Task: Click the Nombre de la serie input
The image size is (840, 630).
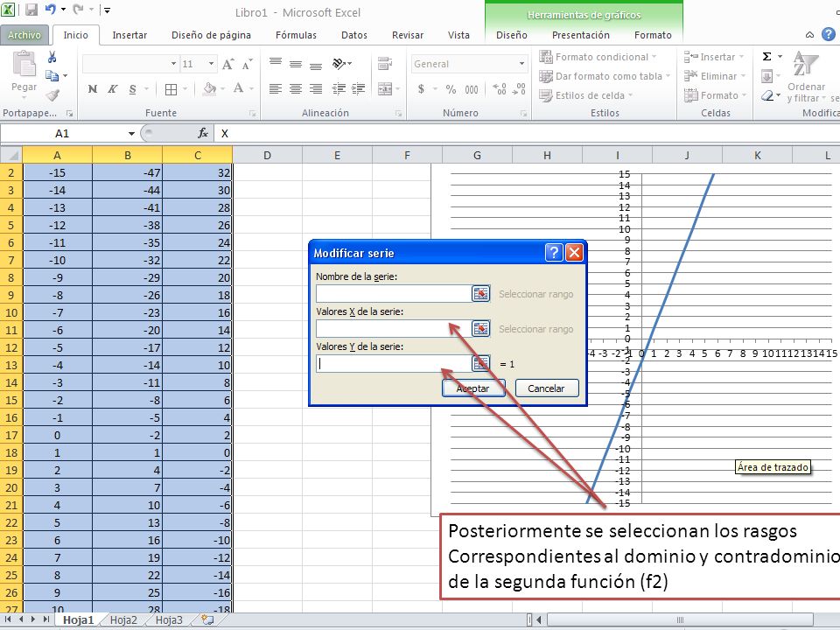Action: (x=393, y=294)
